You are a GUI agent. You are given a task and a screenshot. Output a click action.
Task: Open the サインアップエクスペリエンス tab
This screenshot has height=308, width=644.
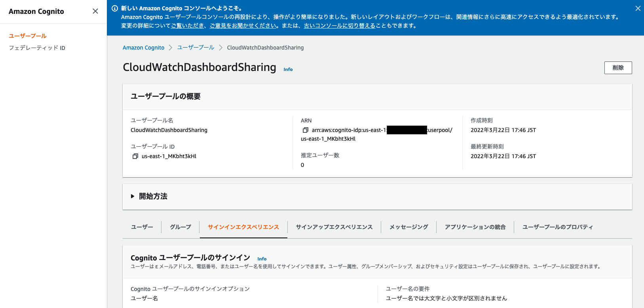tap(334, 227)
